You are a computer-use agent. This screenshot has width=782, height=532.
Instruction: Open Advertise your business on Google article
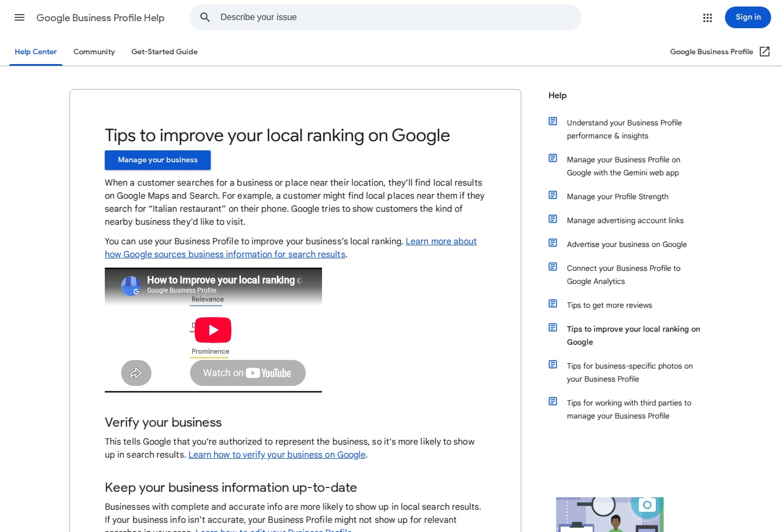(627, 244)
